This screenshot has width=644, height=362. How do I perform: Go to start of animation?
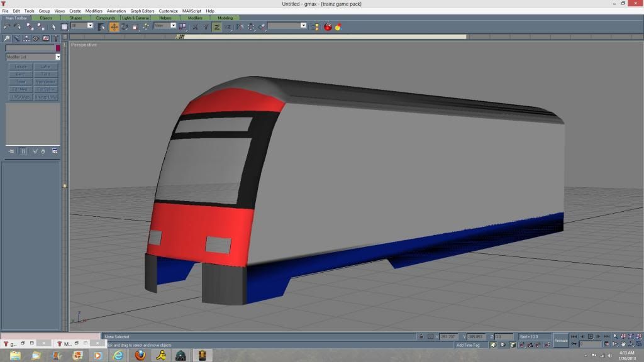tap(574, 337)
